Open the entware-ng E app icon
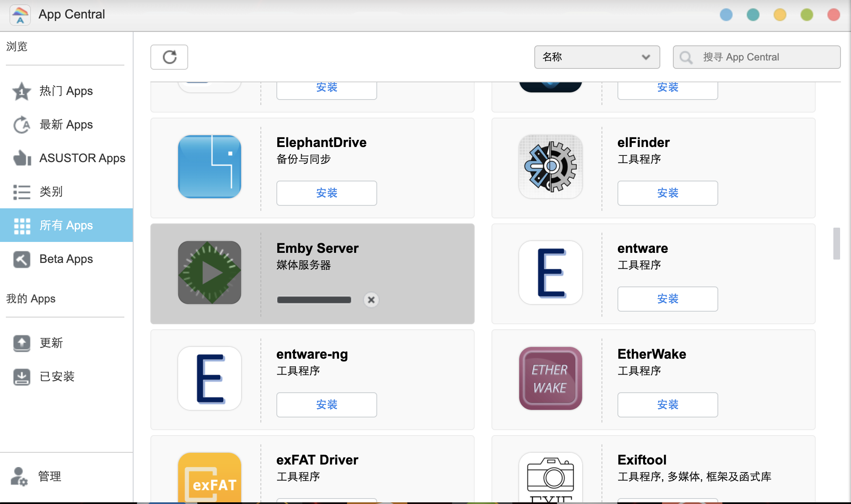 pos(210,378)
